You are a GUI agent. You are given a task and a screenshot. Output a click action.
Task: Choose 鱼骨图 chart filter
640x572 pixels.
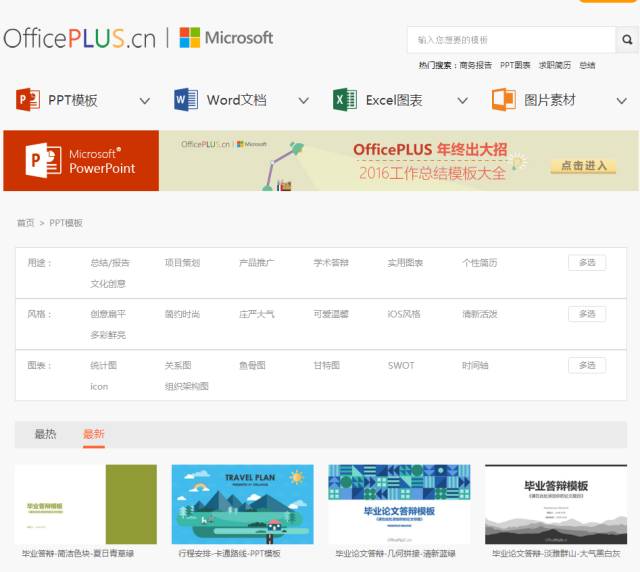pyautogui.click(x=252, y=365)
